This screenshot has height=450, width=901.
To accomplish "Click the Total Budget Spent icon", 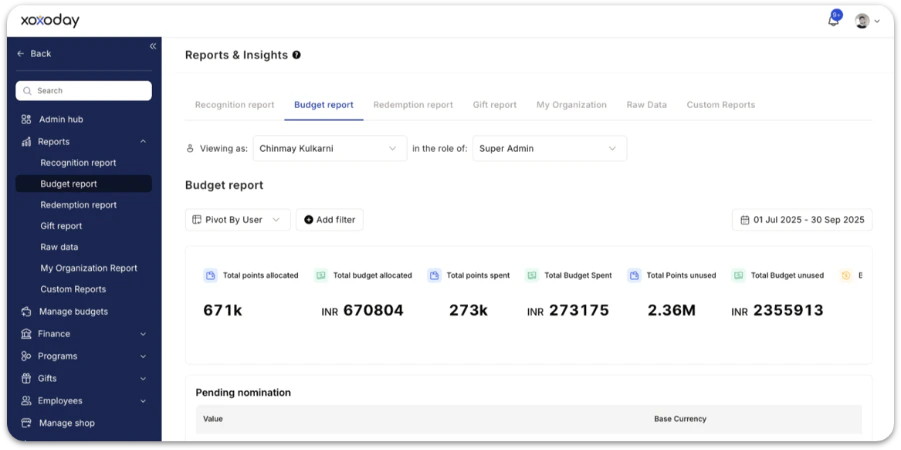I will click(532, 275).
